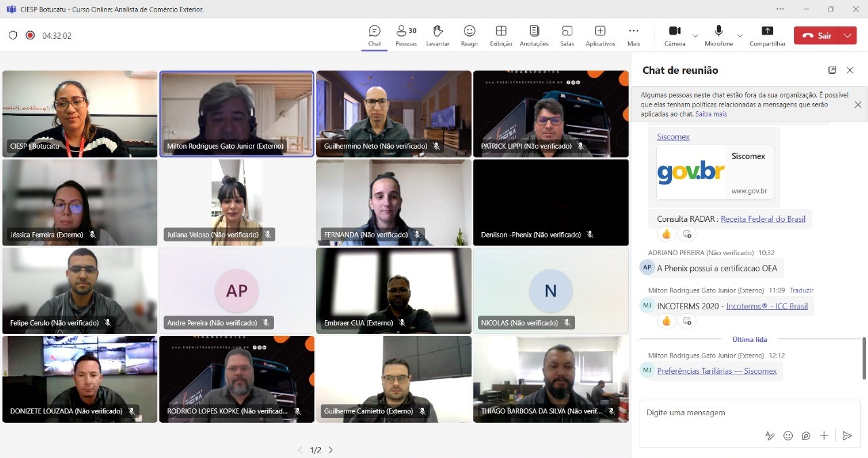The height and width of the screenshot is (458, 868).
Task: Toggle the Chat panel in toolbar
Action: point(374,35)
